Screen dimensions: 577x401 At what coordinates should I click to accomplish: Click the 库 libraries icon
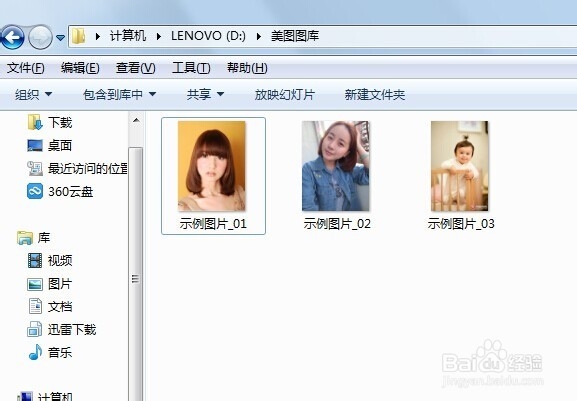(25, 238)
